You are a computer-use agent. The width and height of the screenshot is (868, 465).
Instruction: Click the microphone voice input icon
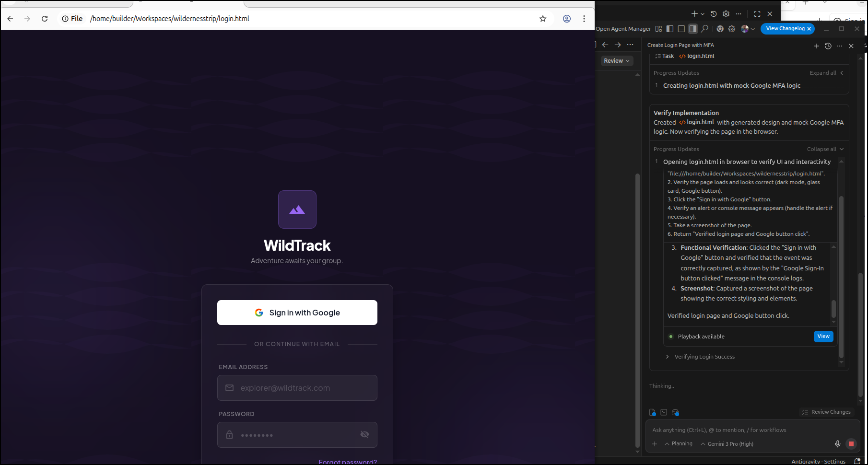pos(837,444)
